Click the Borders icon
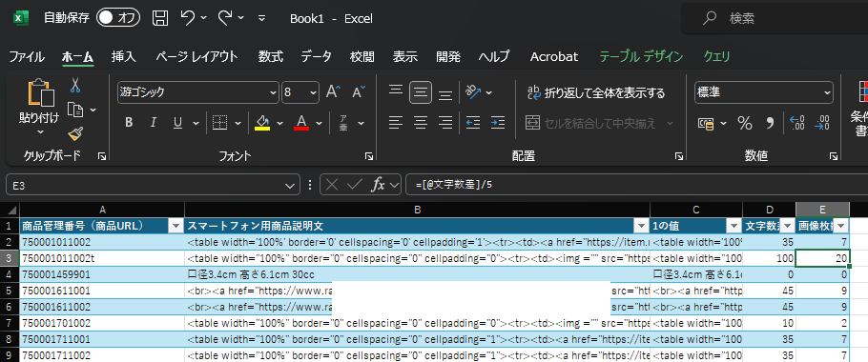868x362 pixels. 220,123
